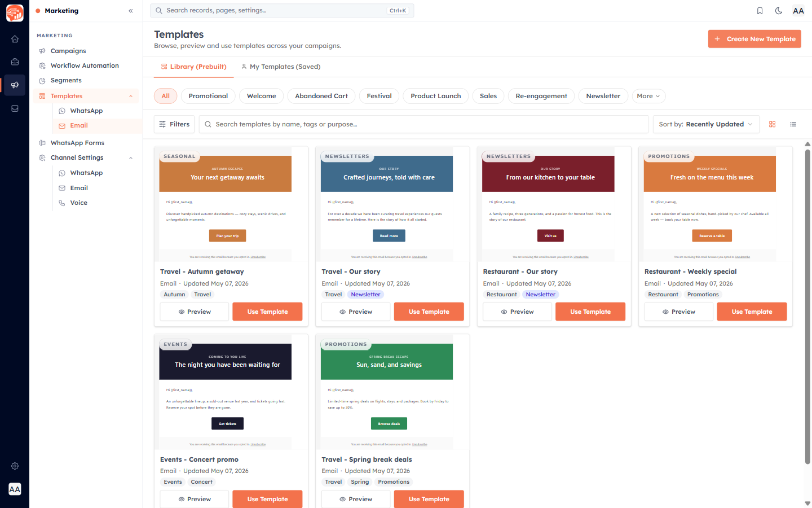Open Workflow Automation in sidebar
The image size is (812, 508).
point(86,65)
